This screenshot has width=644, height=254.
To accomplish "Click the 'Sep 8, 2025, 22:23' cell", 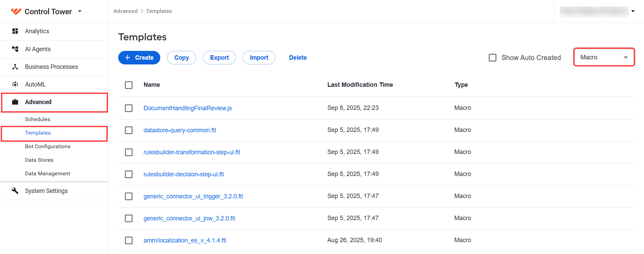I will point(353,108).
